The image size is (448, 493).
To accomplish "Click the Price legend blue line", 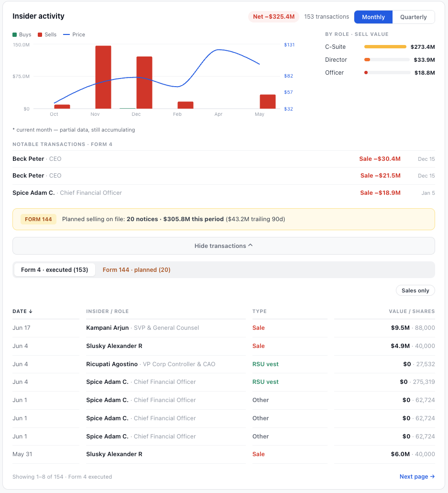I will point(66,34).
